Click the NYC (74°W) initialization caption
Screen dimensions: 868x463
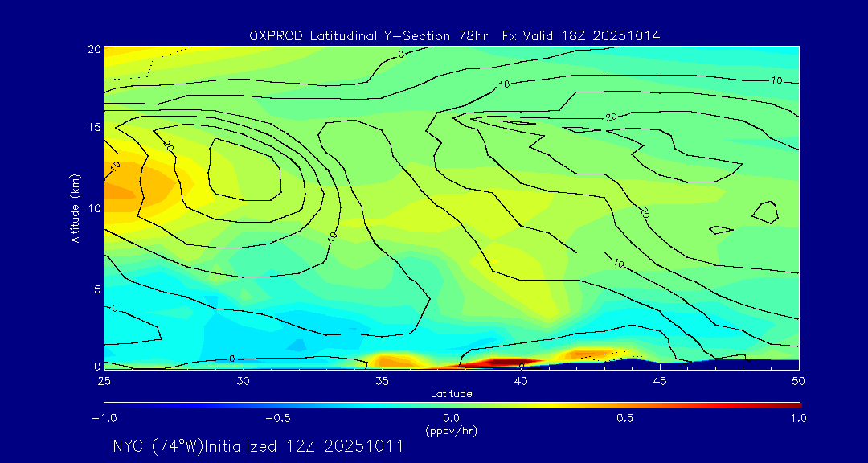click(x=257, y=446)
